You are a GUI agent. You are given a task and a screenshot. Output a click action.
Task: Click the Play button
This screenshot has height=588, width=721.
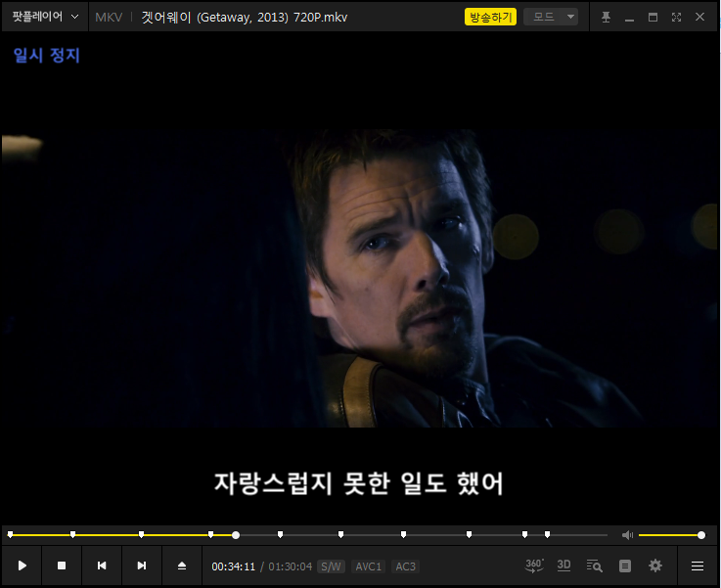(x=22, y=565)
